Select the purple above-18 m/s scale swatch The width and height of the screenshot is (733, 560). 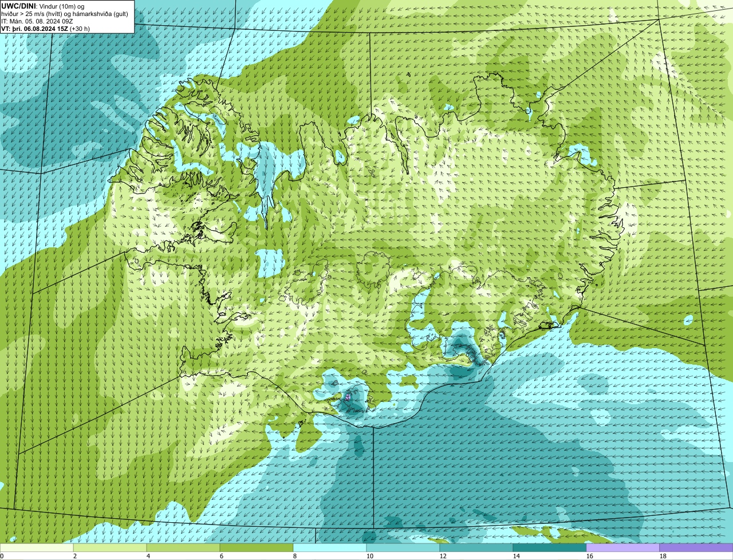[x=696, y=547]
